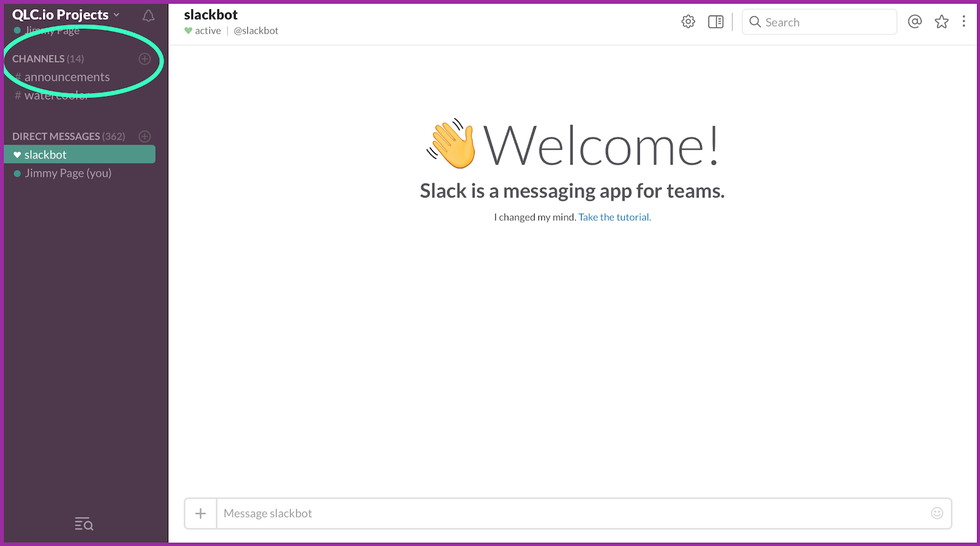This screenshot has height=546, width=980.
Task: Open the CHANNELS (14) list header
Action: pos(48,59)
